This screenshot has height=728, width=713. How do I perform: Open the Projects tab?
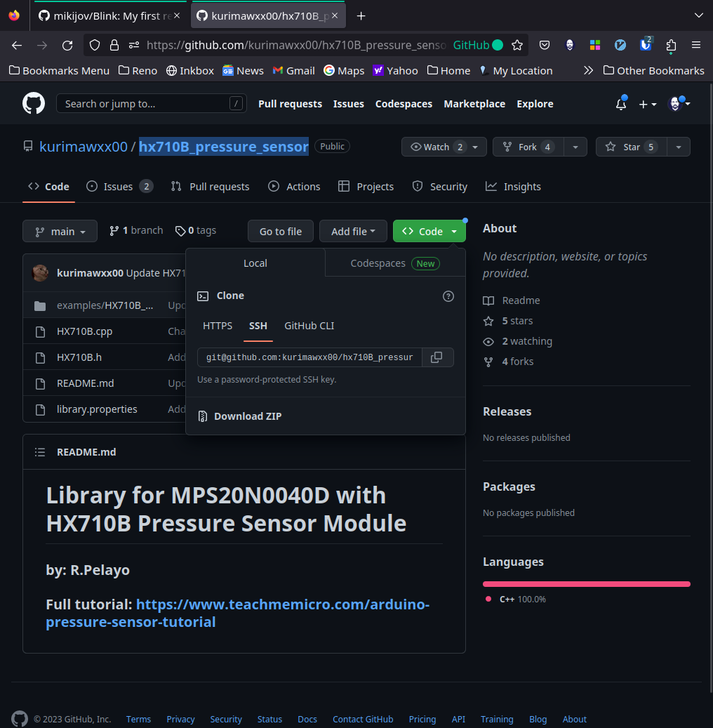point(366,187)
